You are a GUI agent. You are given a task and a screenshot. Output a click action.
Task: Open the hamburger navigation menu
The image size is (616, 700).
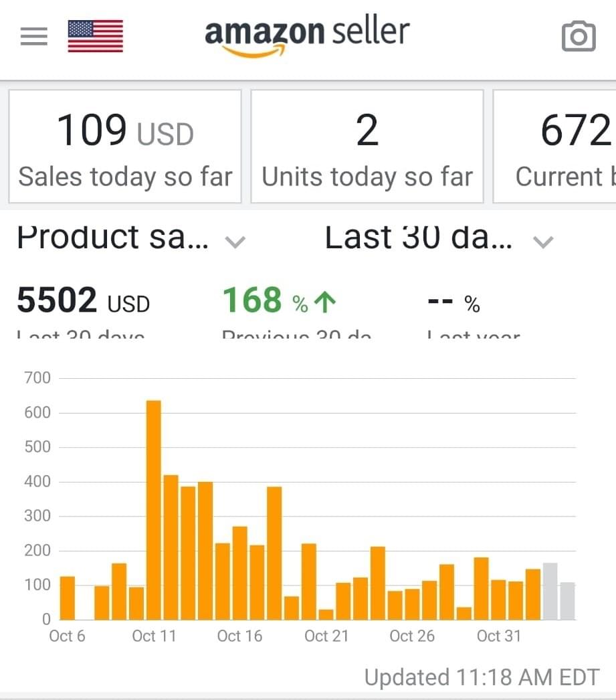coord(34,36)
